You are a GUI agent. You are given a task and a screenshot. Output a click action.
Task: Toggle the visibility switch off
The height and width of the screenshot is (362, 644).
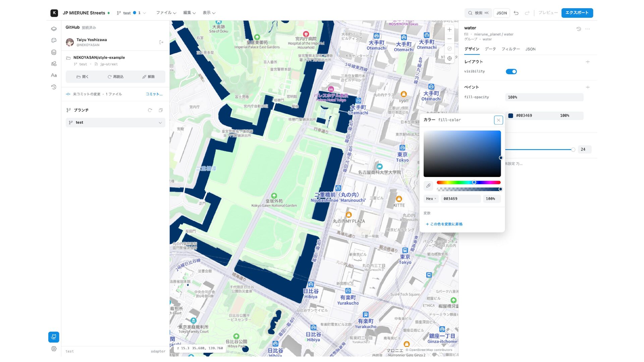(x=511, y=71)
